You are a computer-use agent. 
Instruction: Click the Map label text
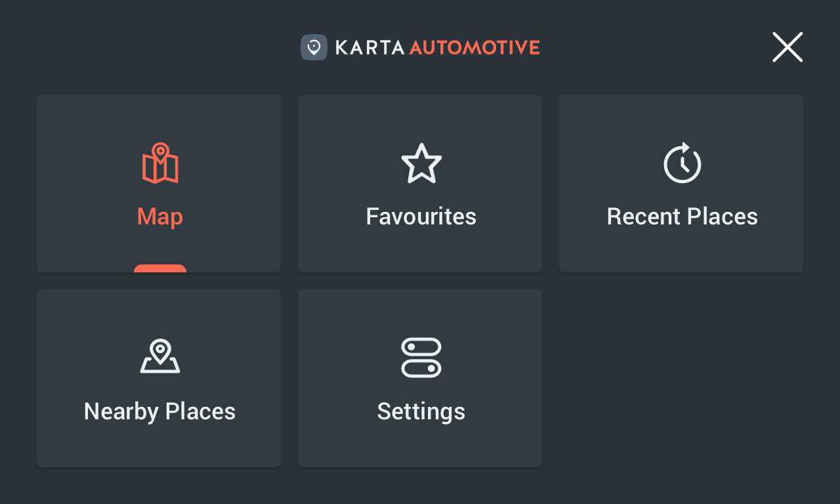pos(159,216)
